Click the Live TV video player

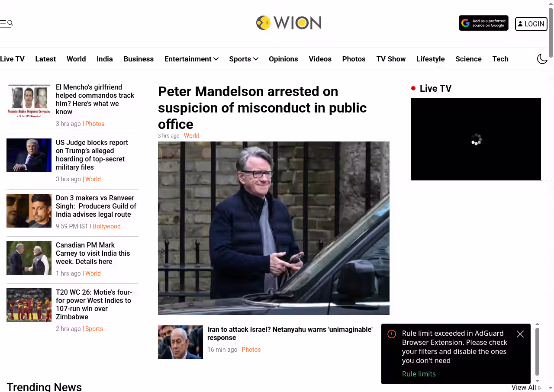pos(476,139)
